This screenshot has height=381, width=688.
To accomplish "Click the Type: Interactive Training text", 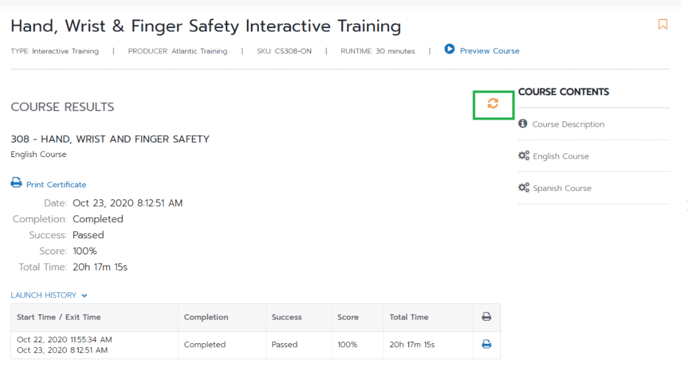I will pyautogui.click(x=55, y=51).
